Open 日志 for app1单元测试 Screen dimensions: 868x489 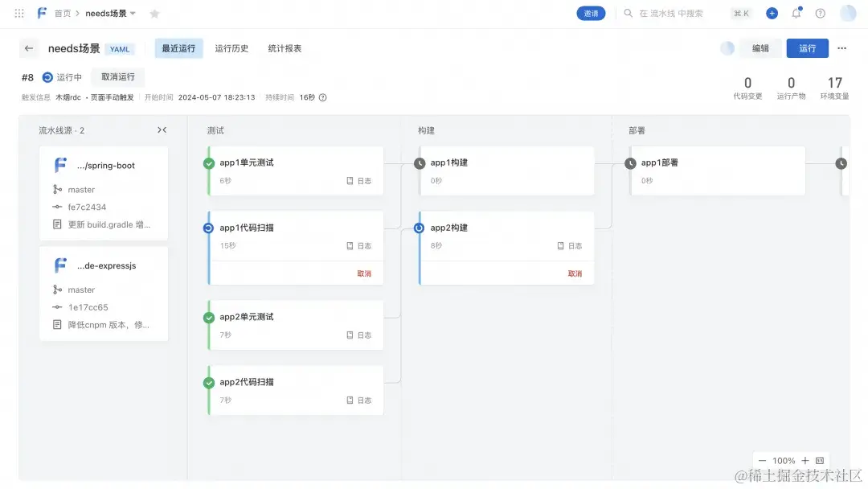tap(360, 180)
